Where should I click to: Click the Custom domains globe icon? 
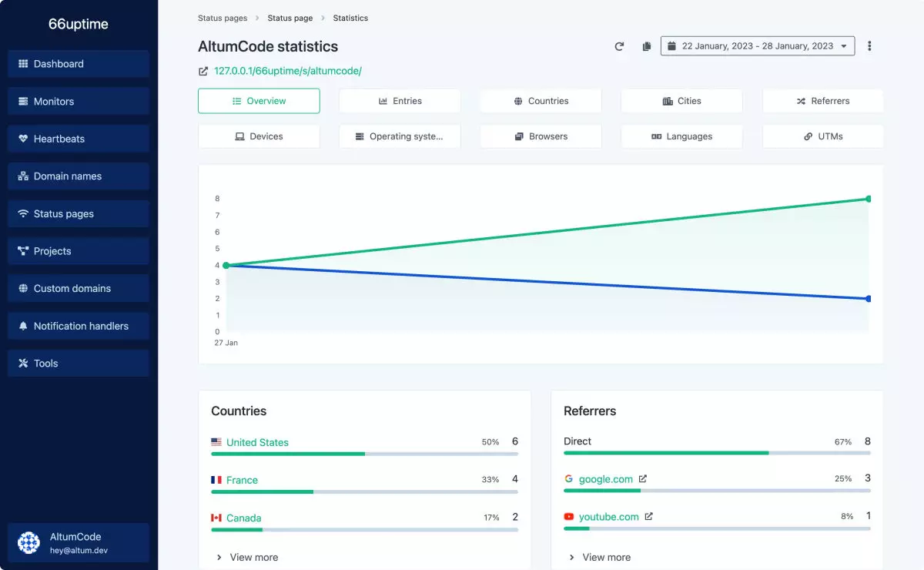tap(23, 288)
